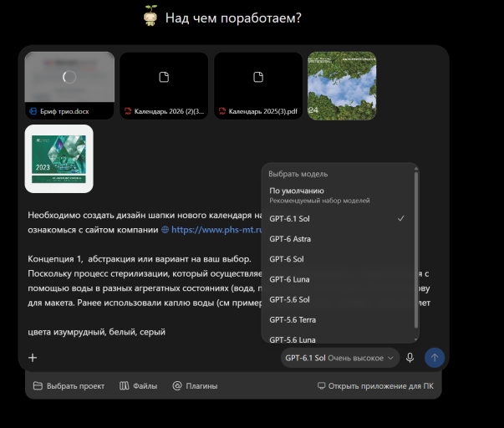The width and height of the screenshot is (504, 428).
Task: Open the GPT-6.1 Sol Очень высокое model selector
Action: [340, 358]
